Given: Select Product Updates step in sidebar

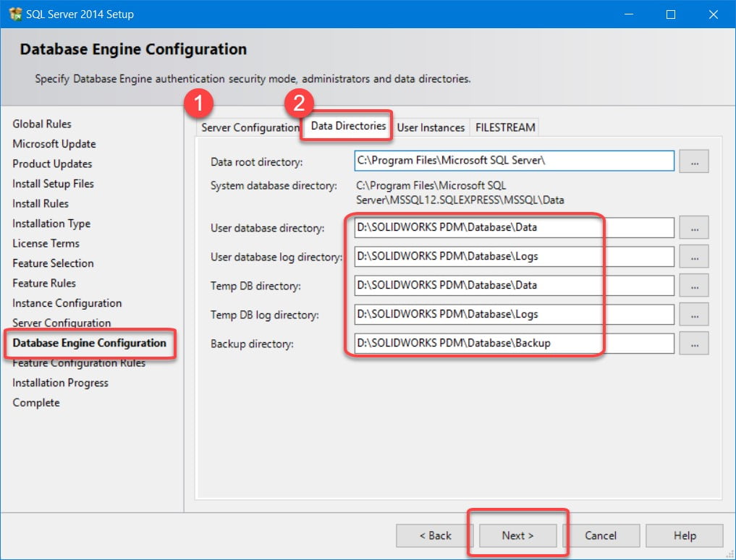Looking at the screenshot, I should point(52,164).
